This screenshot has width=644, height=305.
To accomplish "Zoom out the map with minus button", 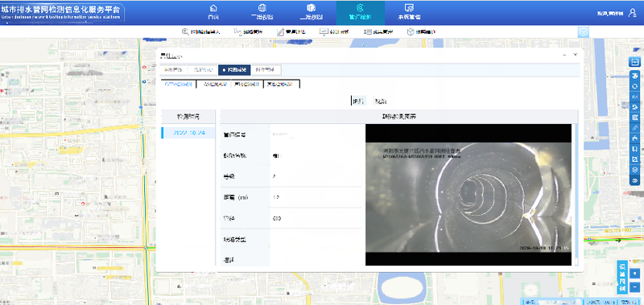I will (635, 286).
